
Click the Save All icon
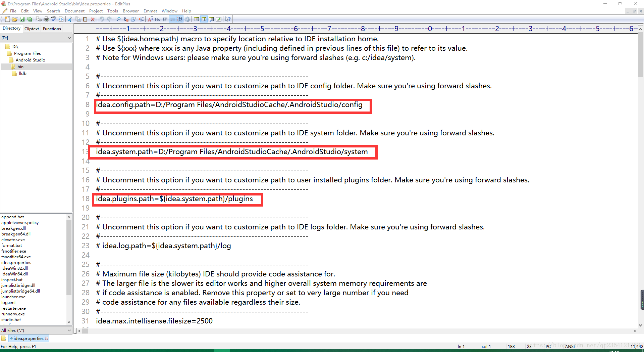pos(30,19)
